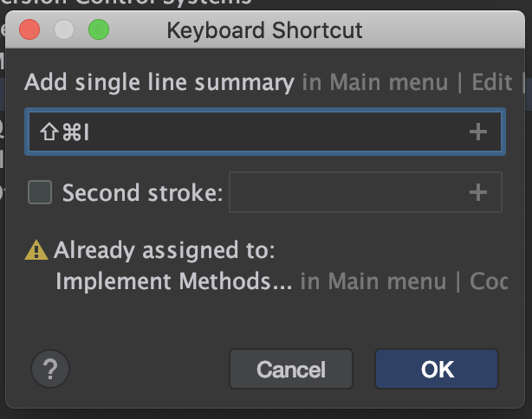Click the gray path text after Implement Methods...
Image resolution: width=532 pixels, height=419 pixels.
point(404,281)
